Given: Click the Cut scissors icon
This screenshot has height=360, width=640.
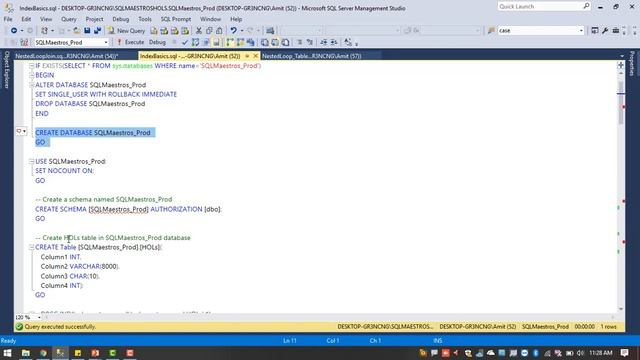Looking at the screenshot, I should click(x=199, y=31).
